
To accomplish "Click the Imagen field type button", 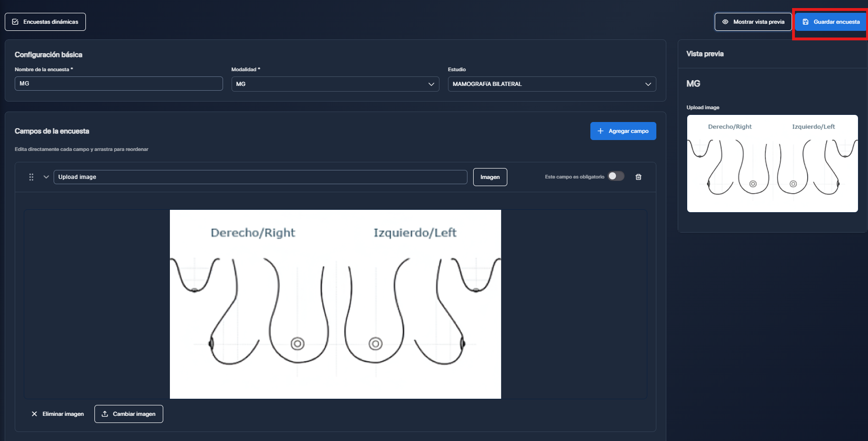I will point(490,177).
